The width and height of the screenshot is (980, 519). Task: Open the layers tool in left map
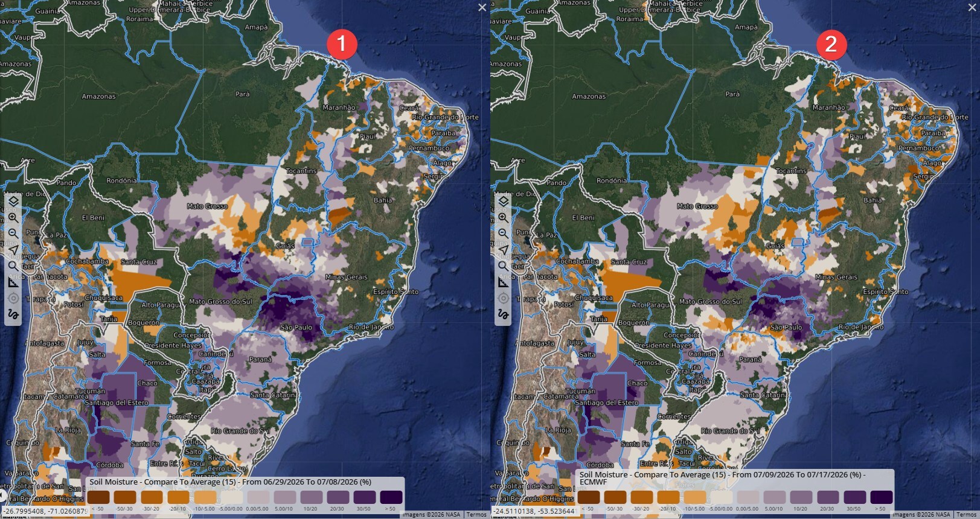pos(13,201)
